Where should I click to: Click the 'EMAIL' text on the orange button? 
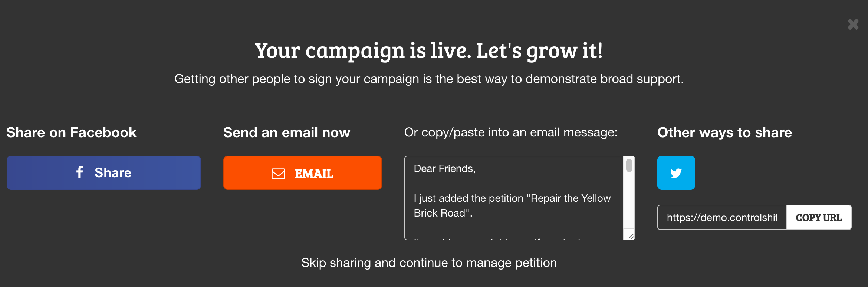tap(314, 174)
